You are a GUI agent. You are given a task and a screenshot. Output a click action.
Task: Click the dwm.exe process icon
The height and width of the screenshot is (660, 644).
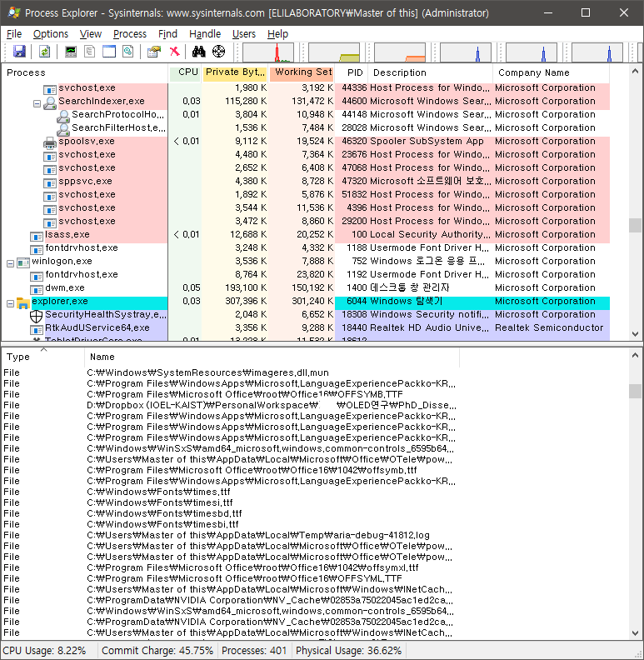tap(36, 290)
